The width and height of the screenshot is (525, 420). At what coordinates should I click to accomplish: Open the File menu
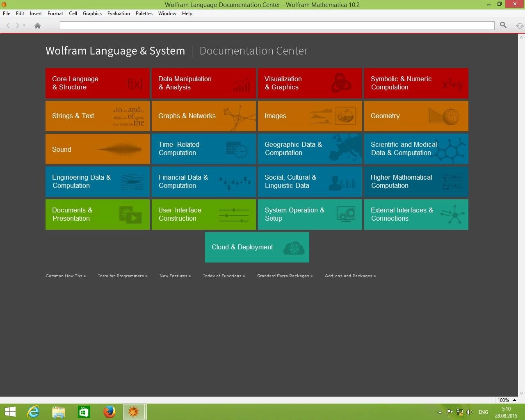[7, 14]
